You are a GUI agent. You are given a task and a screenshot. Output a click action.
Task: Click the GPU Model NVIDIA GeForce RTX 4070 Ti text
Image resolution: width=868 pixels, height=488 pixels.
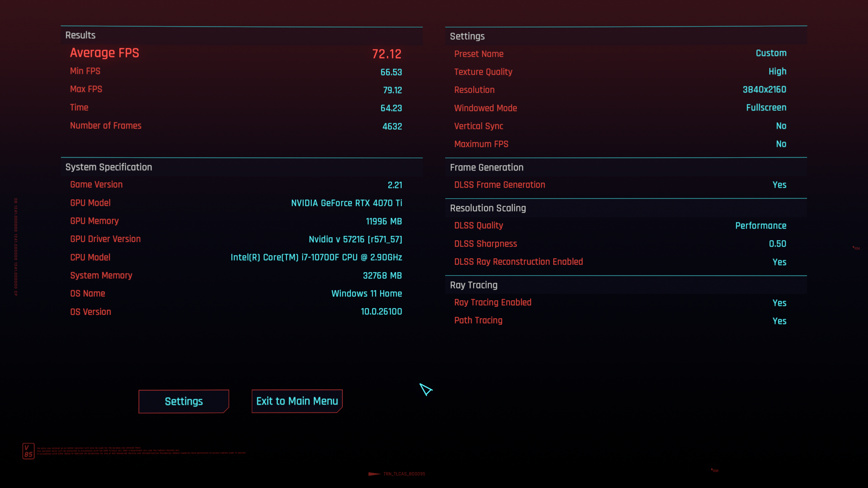346,203
